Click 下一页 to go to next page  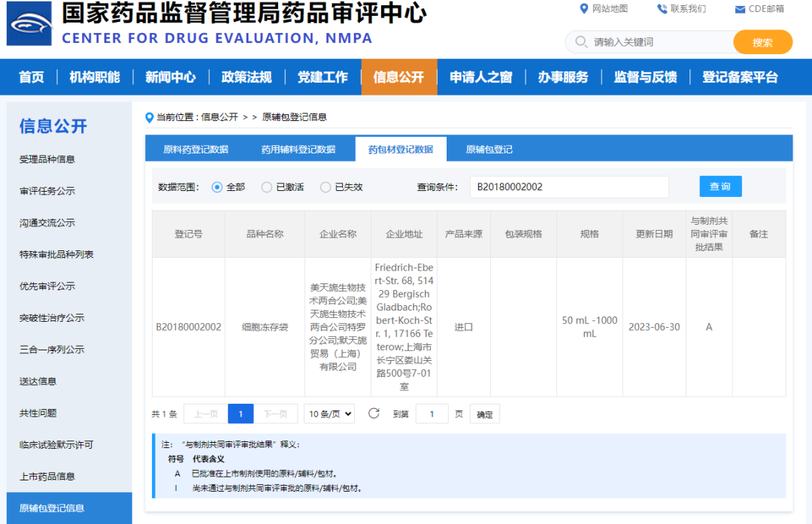tap(275, 413)
